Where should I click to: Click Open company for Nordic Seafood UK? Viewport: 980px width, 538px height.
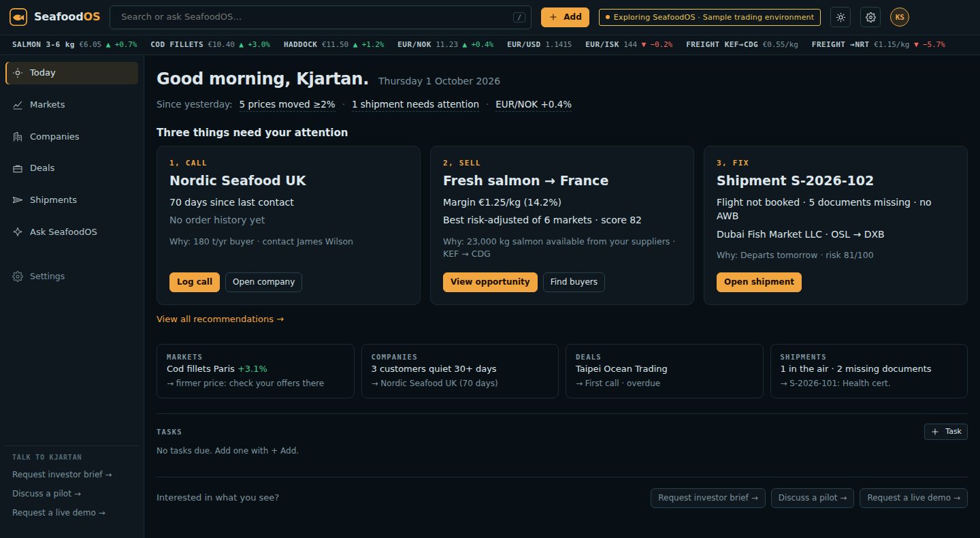tap(263, 282)
